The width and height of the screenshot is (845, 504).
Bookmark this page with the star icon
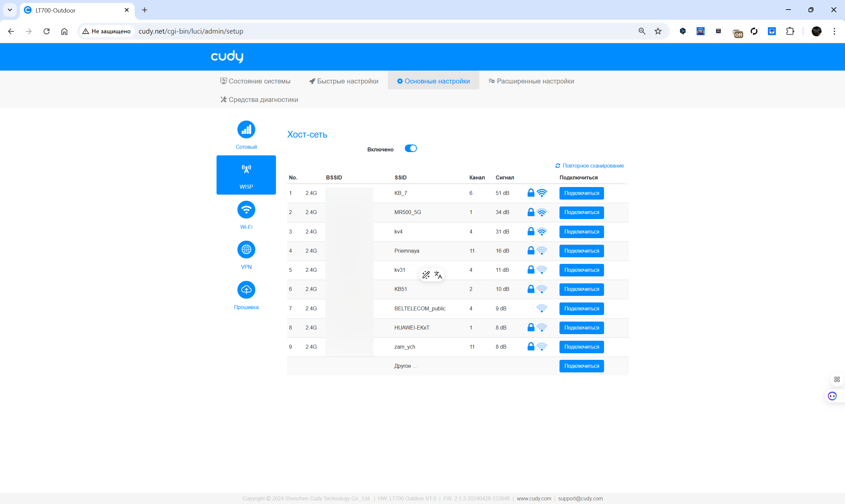click(x=658, y=31)
